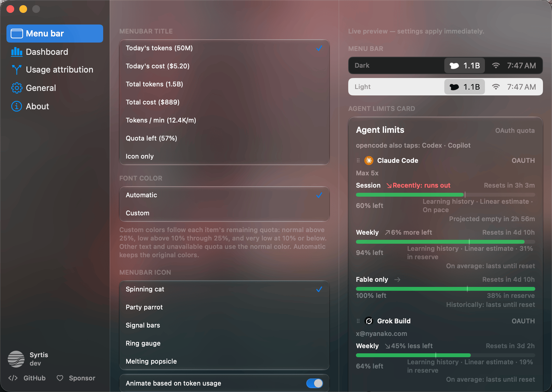Select Signal bars menubar icon
The image size is (552, 392).
tap(224, 325)
